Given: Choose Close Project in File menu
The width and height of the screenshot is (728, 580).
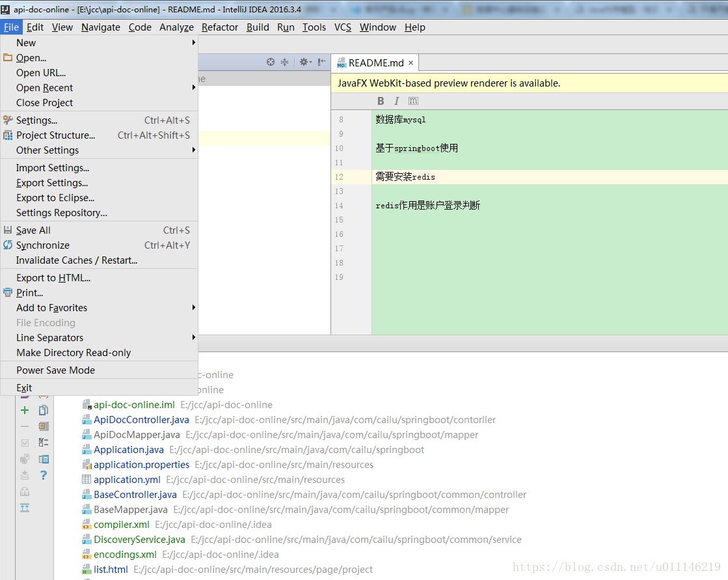Looking at the screenshot, I should [100, 103].
